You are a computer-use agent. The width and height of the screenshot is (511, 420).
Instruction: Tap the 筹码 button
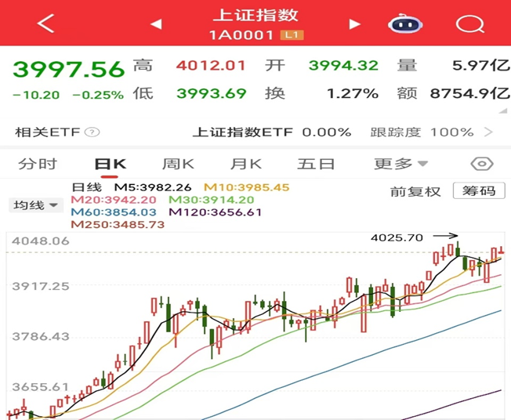tap(479, 190)
